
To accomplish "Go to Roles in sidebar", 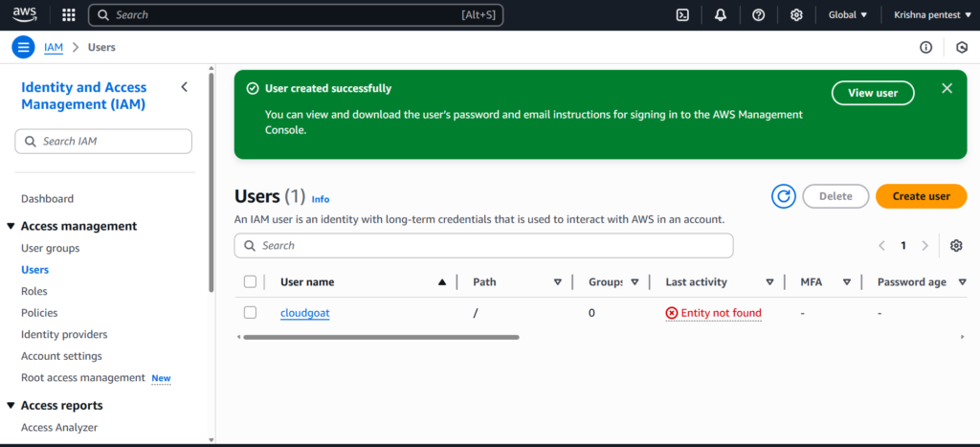I will [34, 291].
